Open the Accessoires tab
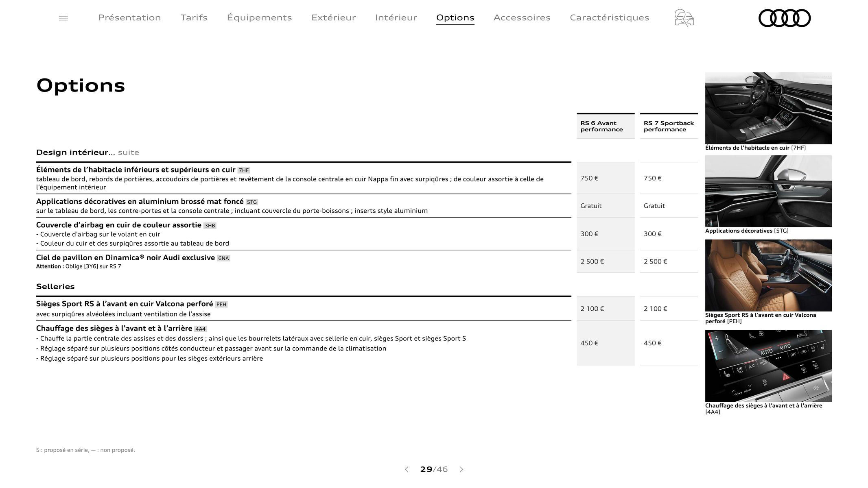Screen dimensions: 868x488 pyautogui.click(x=522, y=17)
